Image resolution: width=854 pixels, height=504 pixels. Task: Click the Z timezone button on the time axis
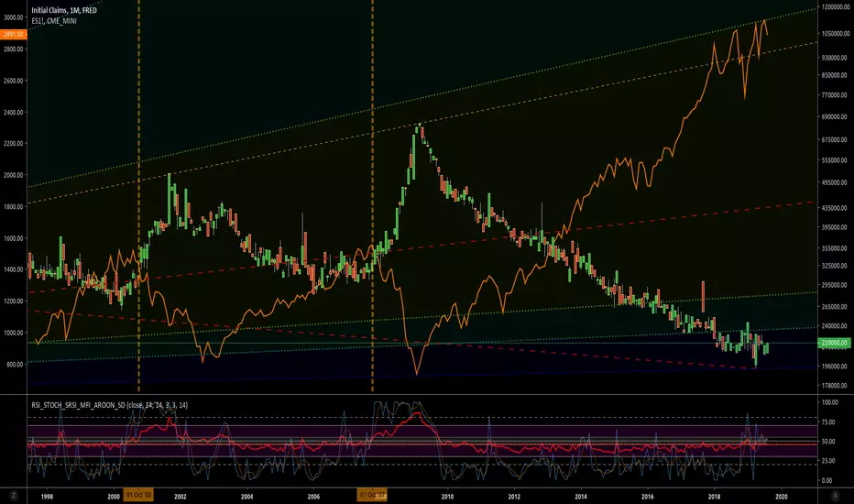13,495
